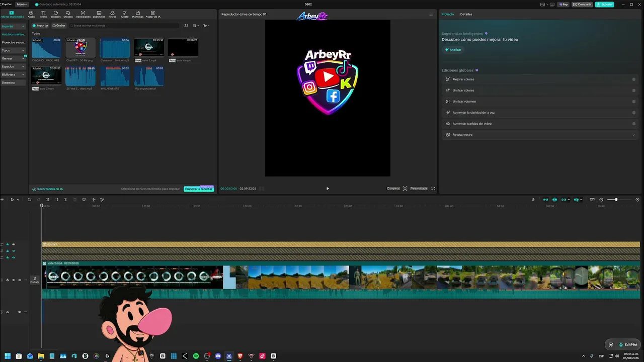Select Archivos multimedia in the sidebar
Image resolution: width=644 pixels, height=362 pixels.
(x=13, y=34)
